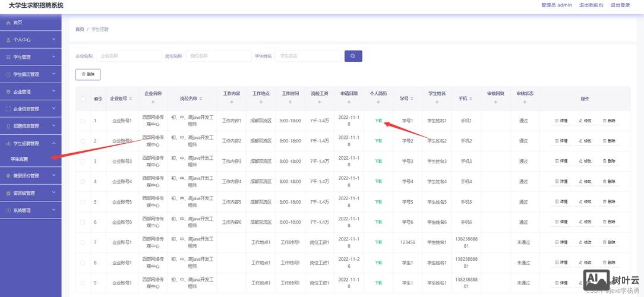Click 修改 button for row 3
644x297 pixels.
pos(585,162)
